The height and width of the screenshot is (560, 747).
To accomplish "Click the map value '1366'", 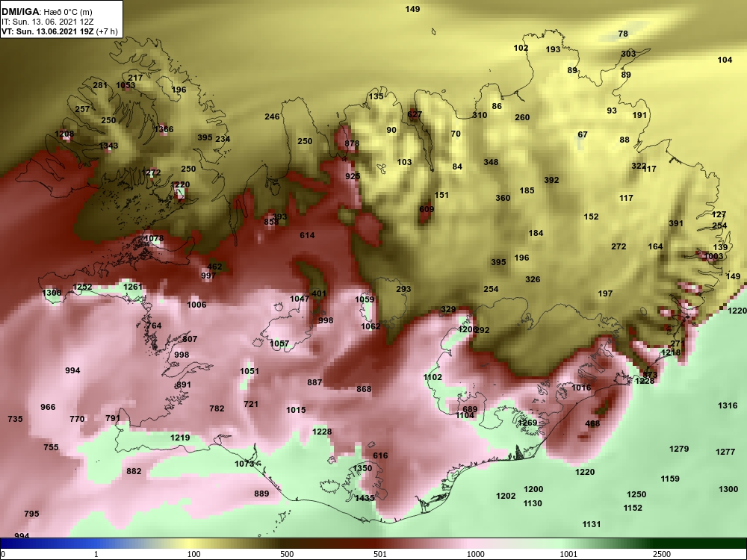I will (164, 129).
